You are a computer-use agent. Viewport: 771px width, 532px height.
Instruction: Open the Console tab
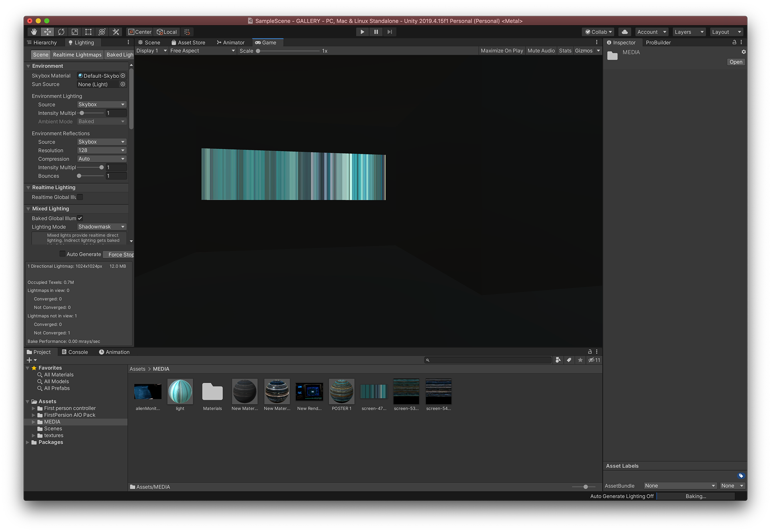75,352
